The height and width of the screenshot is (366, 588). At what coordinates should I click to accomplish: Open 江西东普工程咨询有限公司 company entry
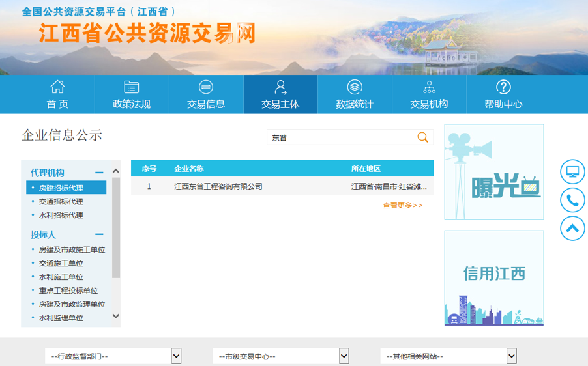tap(218, 186)
